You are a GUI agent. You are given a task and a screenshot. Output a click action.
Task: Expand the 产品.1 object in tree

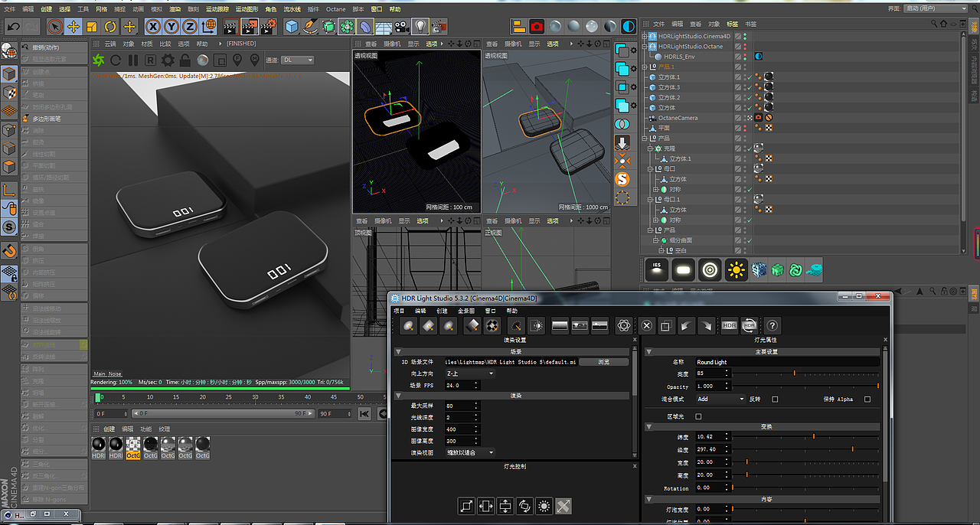[645, 67]
